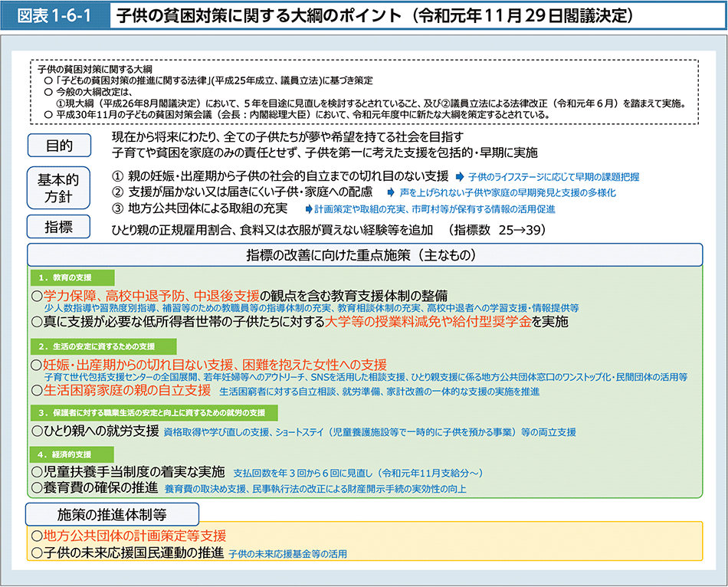The height and width of the screenshot is (587, 728).
Task: Click the circle bullet before 児童扶養手当制度
Action: click(x=36, y=472)
